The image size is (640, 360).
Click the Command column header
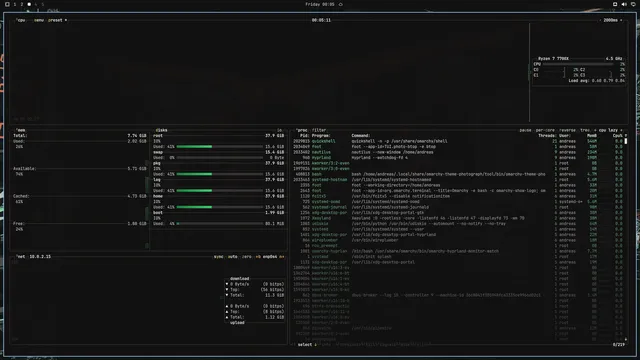[361, 136]
